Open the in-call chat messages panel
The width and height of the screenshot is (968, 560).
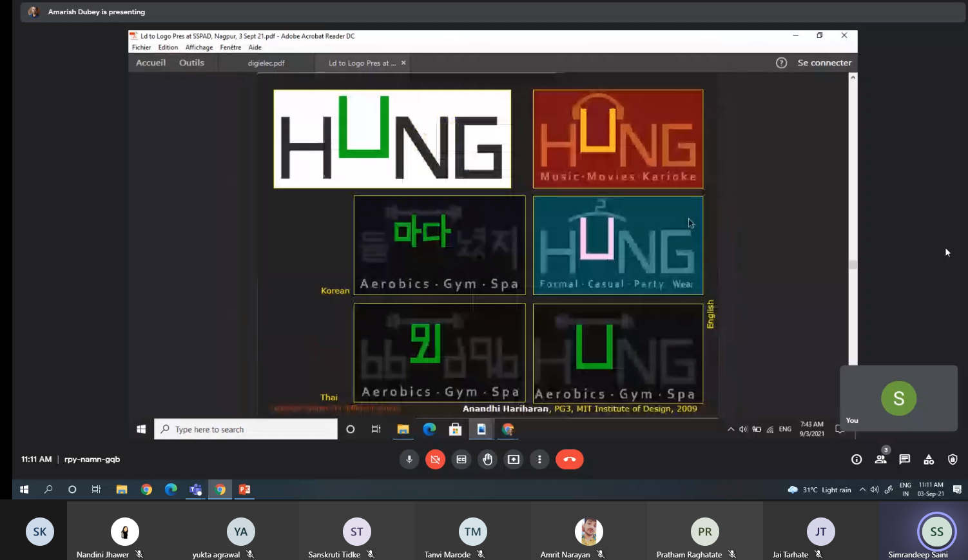904,459
